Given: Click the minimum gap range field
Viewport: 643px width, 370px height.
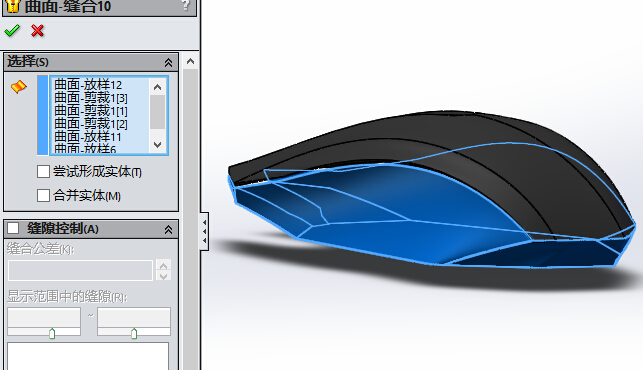Looking at the screenshot, I should pos(44,317).
